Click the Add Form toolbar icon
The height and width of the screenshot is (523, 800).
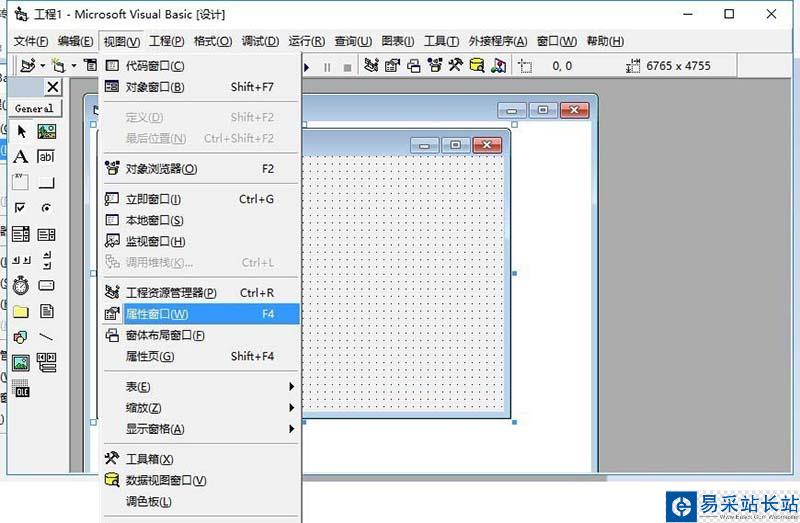59,66
